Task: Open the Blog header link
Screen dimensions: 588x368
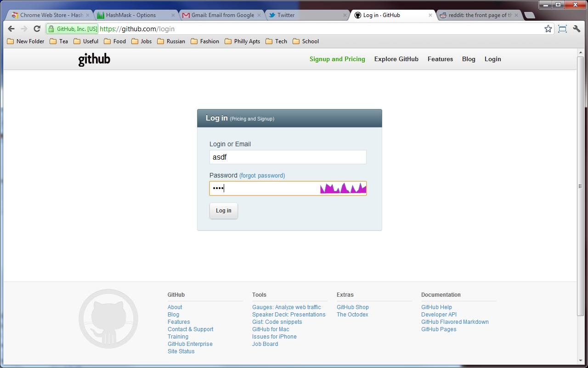Action: pos(469,59)
